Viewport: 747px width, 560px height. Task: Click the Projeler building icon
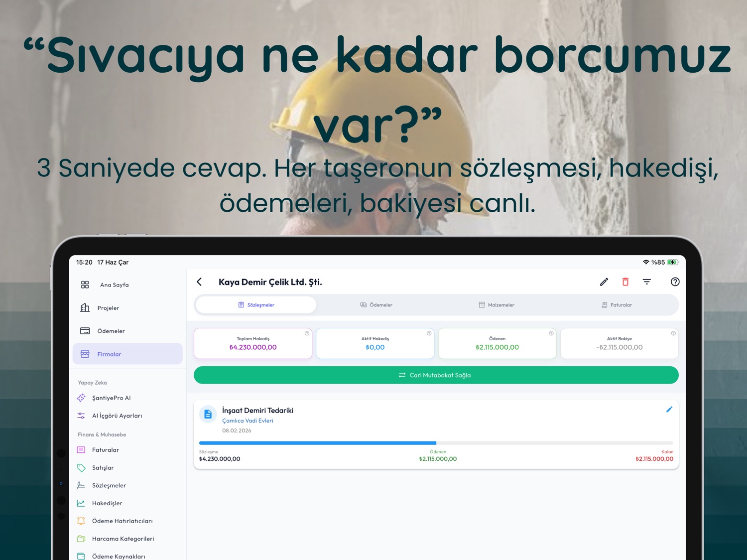click(85, 308)
